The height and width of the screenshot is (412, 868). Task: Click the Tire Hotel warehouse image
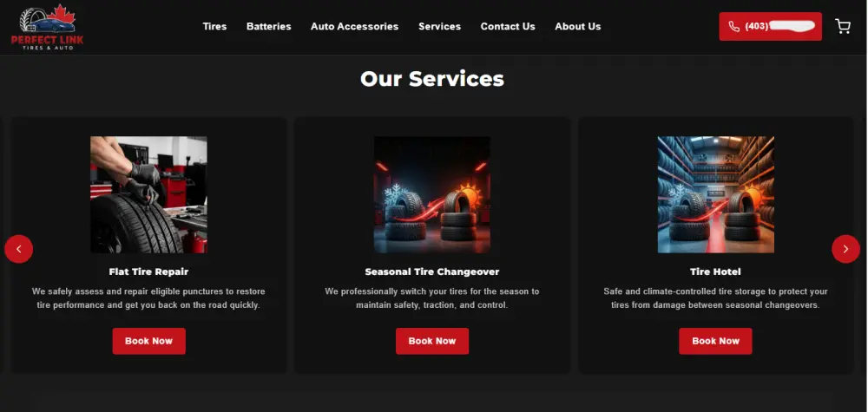coord(716,194)
